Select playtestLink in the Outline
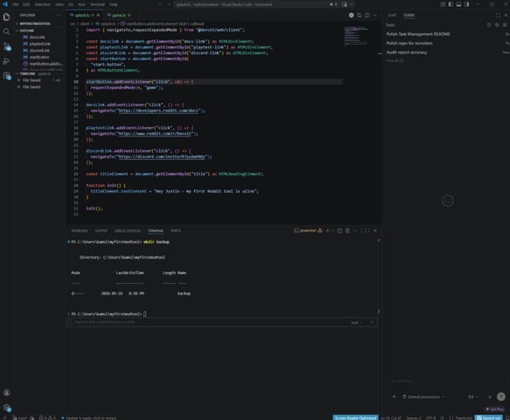 tap(40, 43)
